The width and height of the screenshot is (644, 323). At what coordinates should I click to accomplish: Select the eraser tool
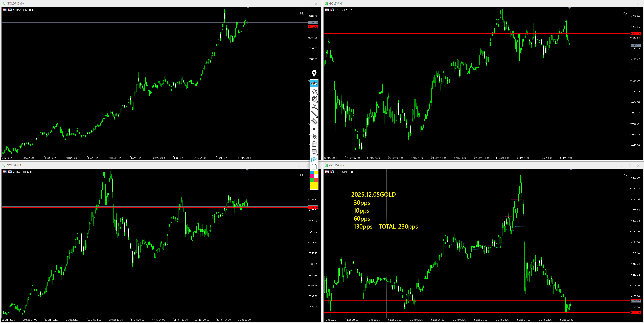[x=314, y=121]
